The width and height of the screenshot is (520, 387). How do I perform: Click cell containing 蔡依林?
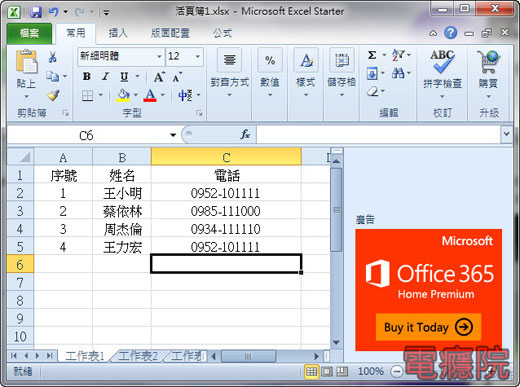point(122,211)
